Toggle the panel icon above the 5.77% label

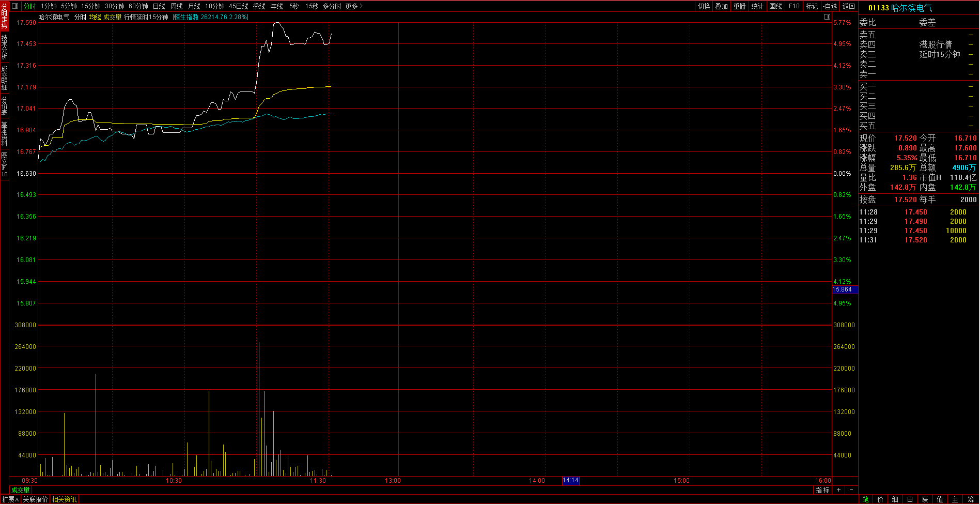click(827, 17)
